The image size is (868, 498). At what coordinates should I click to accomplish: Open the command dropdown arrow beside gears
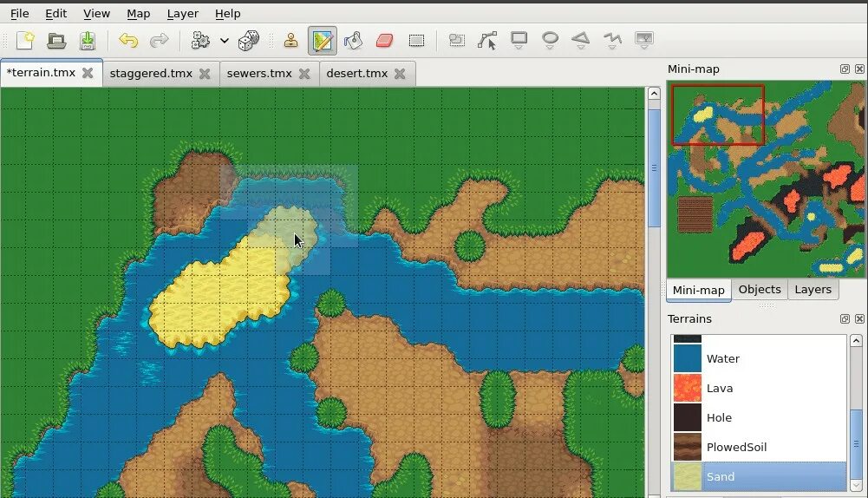[x=225, y=41]
